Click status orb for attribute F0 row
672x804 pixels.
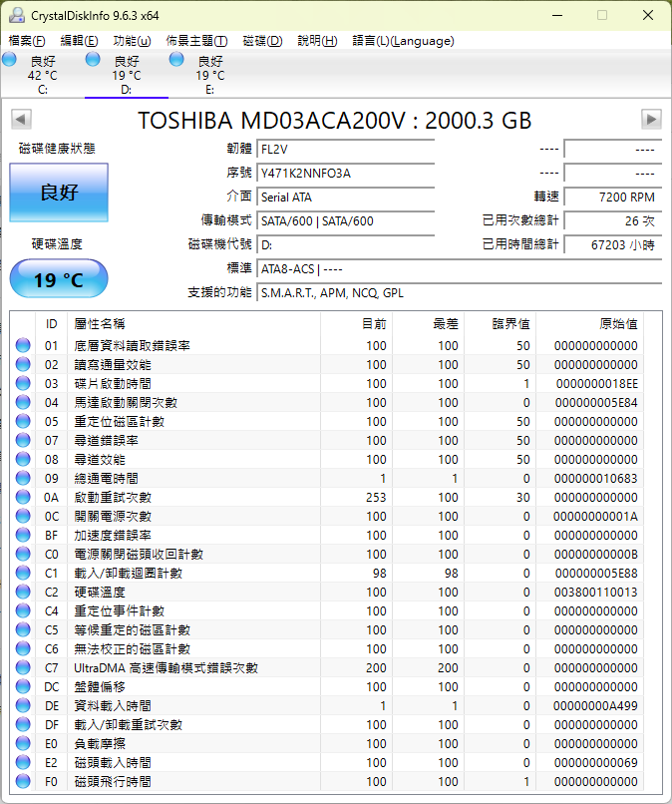coord(23,781)
